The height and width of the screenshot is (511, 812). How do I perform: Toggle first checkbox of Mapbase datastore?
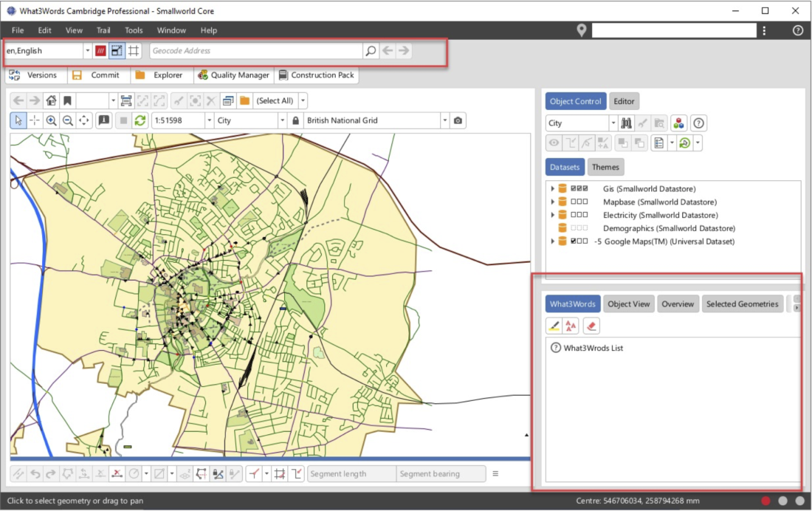click(574, 202)
